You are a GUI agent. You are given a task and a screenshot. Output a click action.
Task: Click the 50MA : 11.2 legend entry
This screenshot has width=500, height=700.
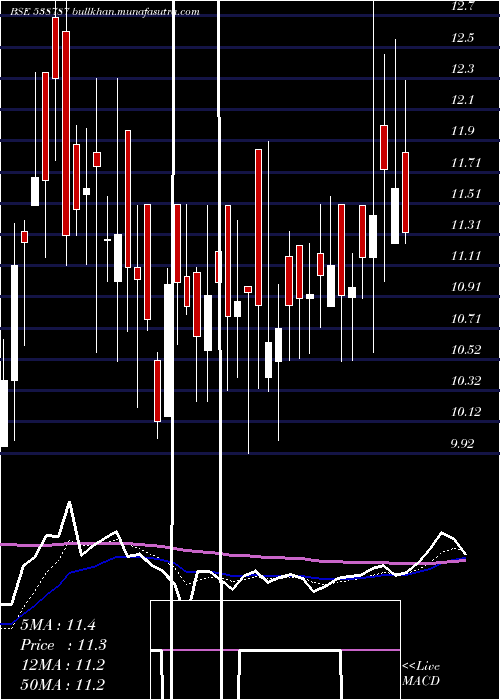pyautogui.click(x=62, y=684)
